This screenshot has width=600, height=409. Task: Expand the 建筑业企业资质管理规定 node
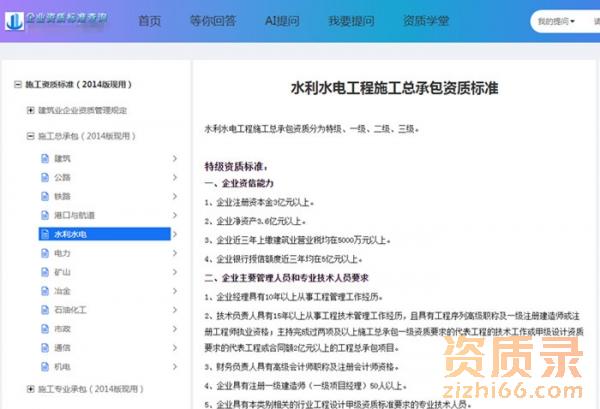point(30,109)
